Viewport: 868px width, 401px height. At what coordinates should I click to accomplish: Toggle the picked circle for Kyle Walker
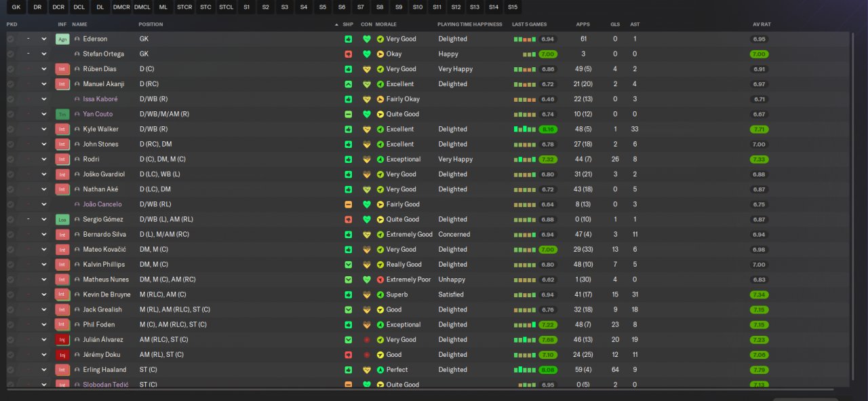tap(10, 129)
